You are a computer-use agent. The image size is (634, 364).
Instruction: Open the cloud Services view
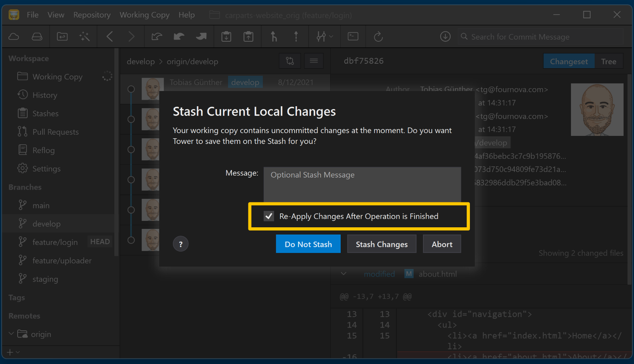pyautogui.click(x=14, y=37)
